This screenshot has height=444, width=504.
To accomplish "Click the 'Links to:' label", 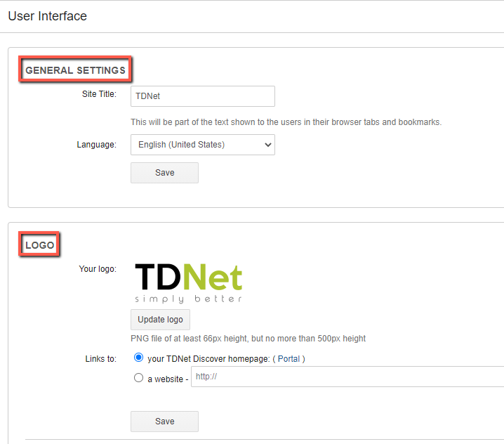I will pyautogui.click(x=100, y=359).
